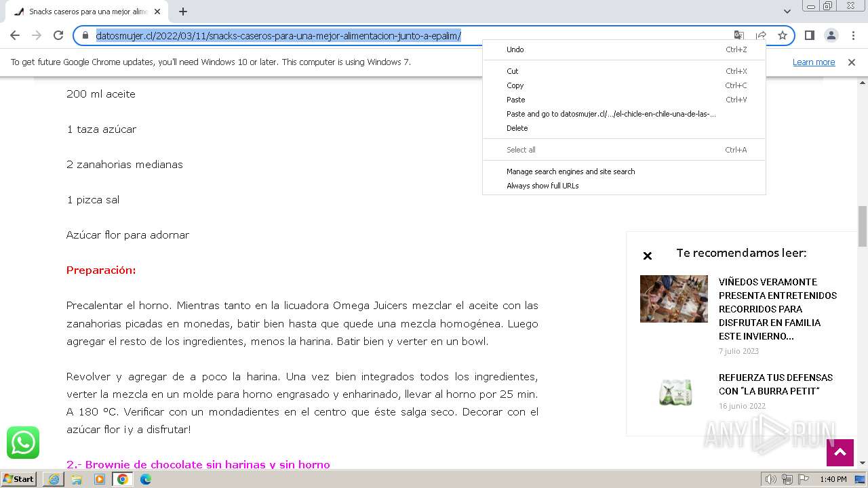Click the 1:40 PM clock

point(833,479)
